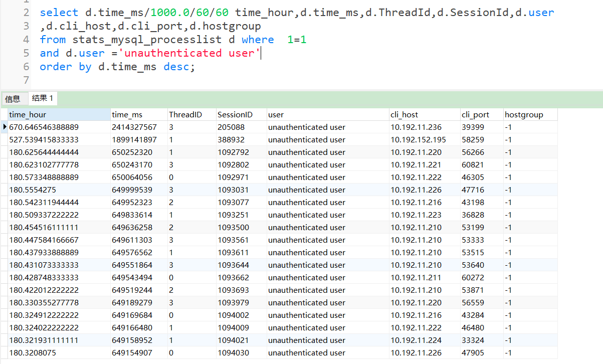Select time_ms cell 649952323
603x364 pixels.
(139, 203)
